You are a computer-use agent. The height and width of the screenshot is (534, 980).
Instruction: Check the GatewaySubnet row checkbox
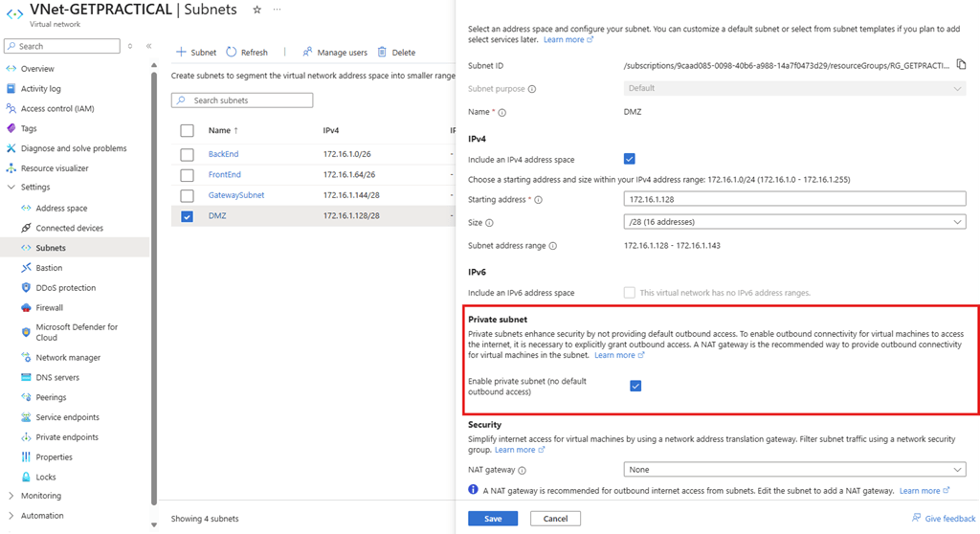pos(187,196)
